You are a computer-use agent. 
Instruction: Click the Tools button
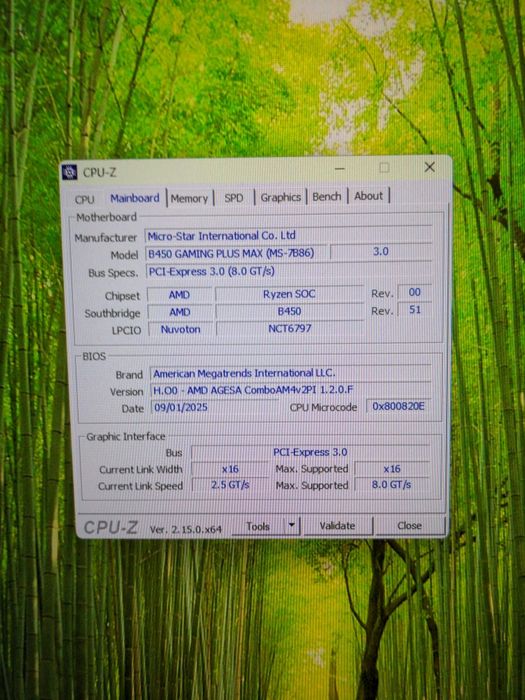coord(258,526)
